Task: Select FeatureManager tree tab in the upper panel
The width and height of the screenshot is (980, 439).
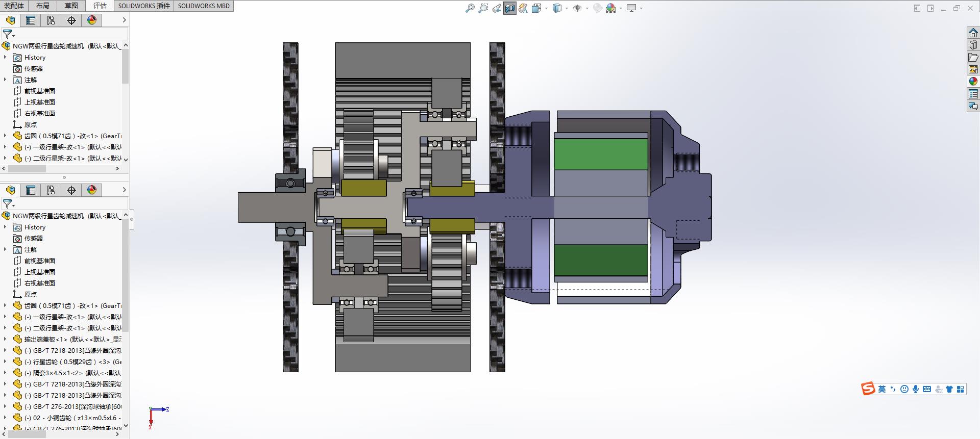Action: [11, 20]
